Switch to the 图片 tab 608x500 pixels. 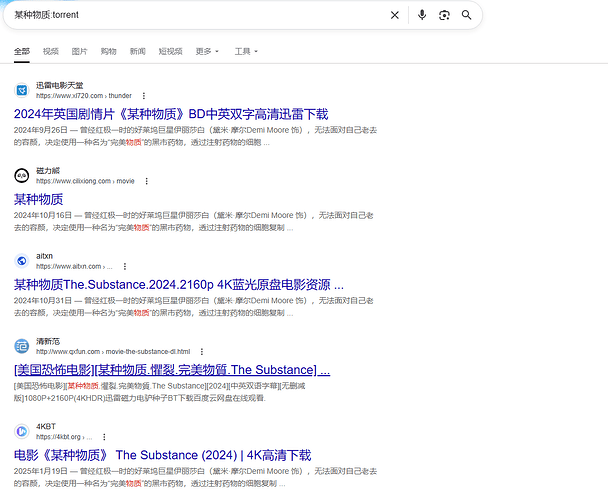coord(79,51)
